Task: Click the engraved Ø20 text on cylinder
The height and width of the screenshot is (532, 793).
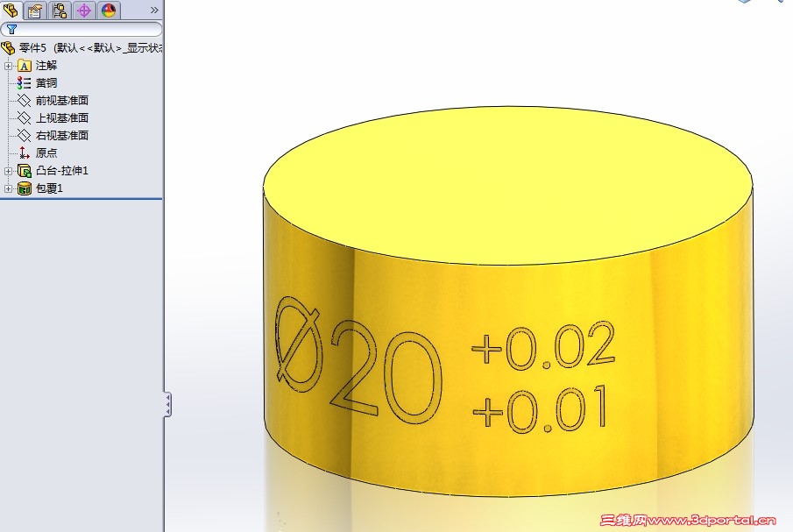Action: 358,362
